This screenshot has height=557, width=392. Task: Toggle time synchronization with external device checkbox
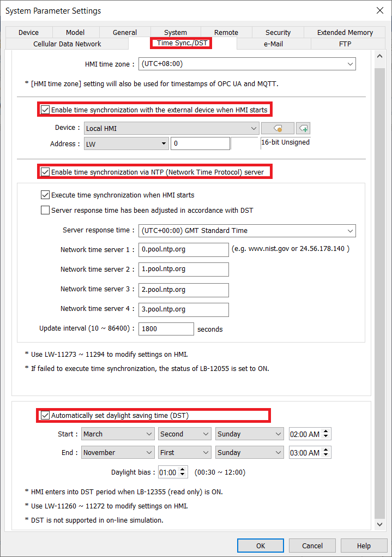point(45,110)
